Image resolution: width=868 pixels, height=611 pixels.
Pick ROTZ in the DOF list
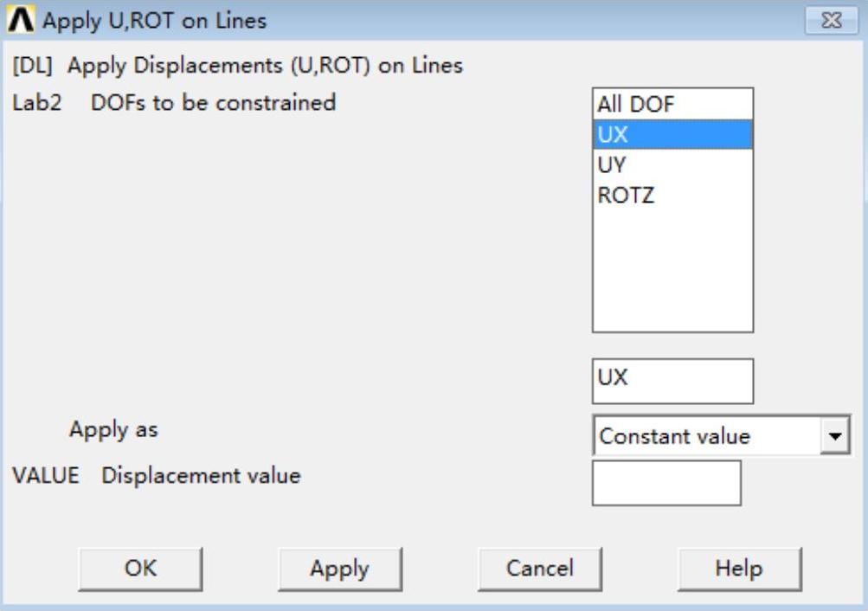point(626,195)
